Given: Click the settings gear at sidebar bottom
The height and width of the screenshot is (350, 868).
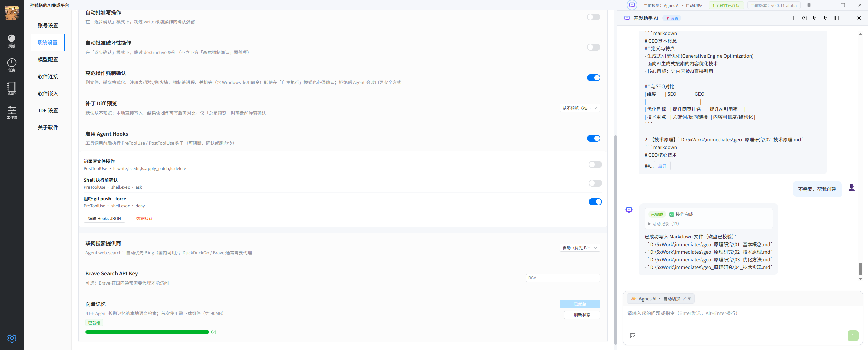Looking at the screenshot, I should (12, 338).
